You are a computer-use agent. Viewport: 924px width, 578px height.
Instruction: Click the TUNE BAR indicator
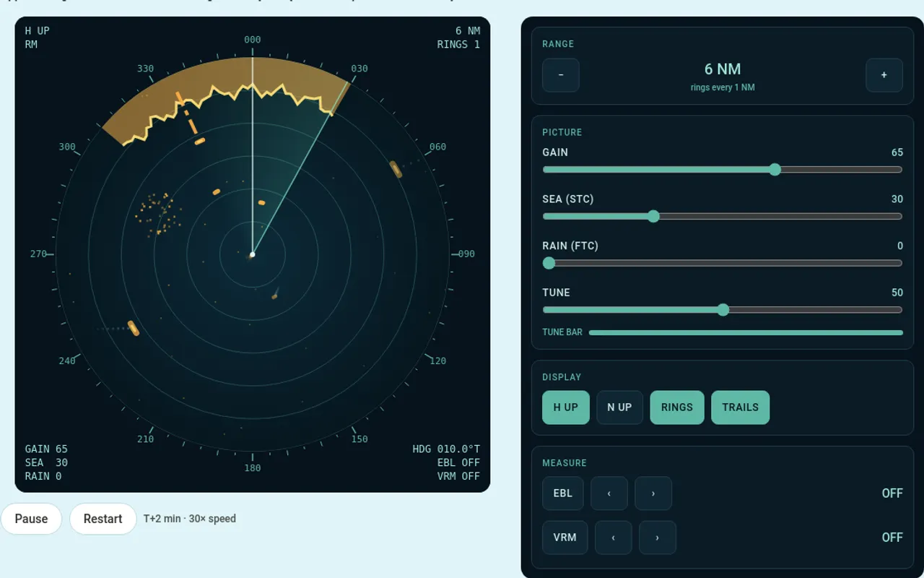coord(746,333)
